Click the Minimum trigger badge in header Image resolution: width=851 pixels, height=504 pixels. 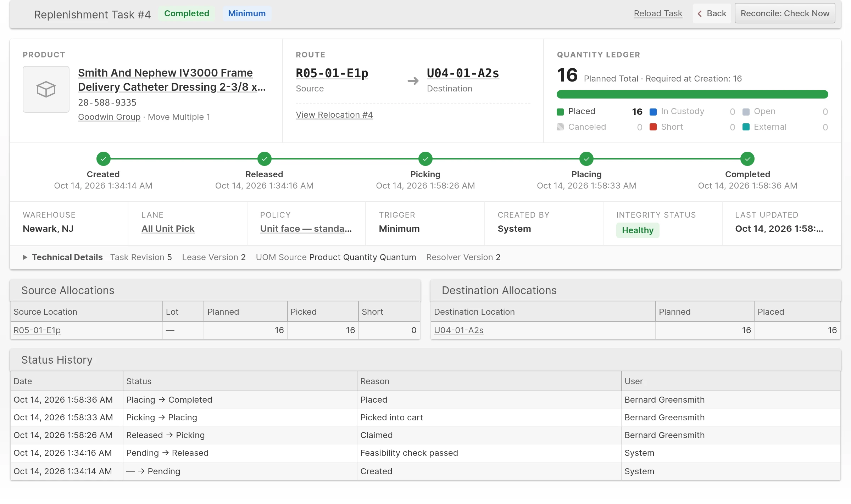pos(247,13)
